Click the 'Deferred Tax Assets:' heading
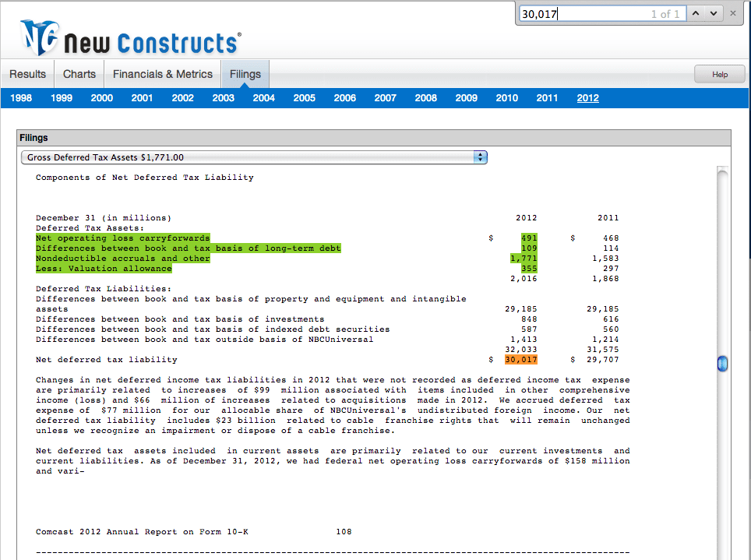The width and height of the screenshot is (751, 560). (90, 228)
